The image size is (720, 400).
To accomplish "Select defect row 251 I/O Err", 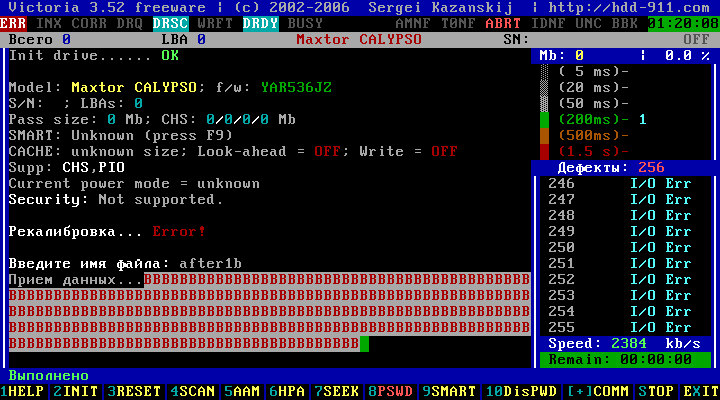I will tap(620, 264).
